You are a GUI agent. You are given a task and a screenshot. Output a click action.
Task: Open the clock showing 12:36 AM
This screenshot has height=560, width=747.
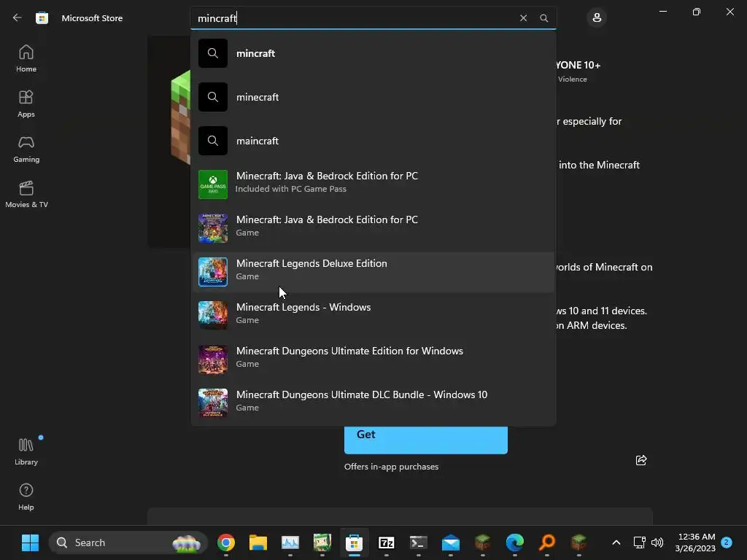(x=695, y=542)
